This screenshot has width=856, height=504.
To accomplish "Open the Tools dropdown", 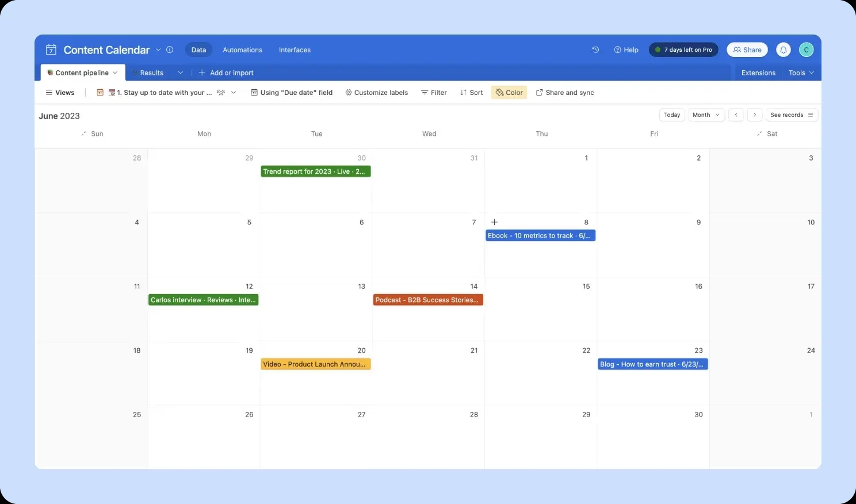I will [x=801, y=72].
